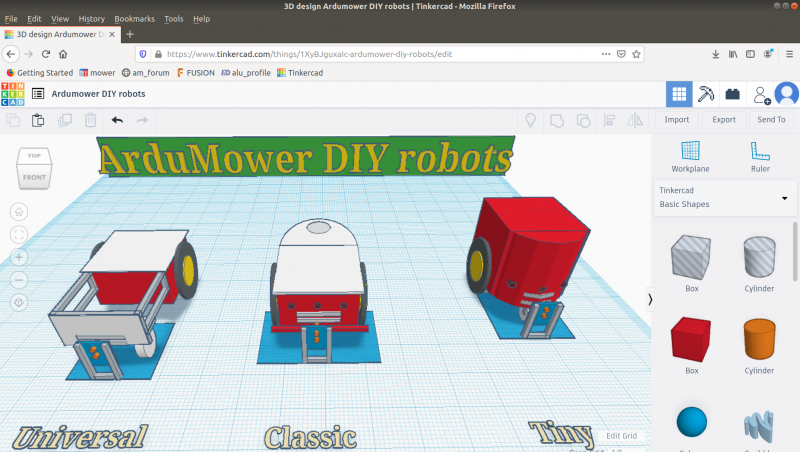Click the Group shapes icon

tap(557, 120)
